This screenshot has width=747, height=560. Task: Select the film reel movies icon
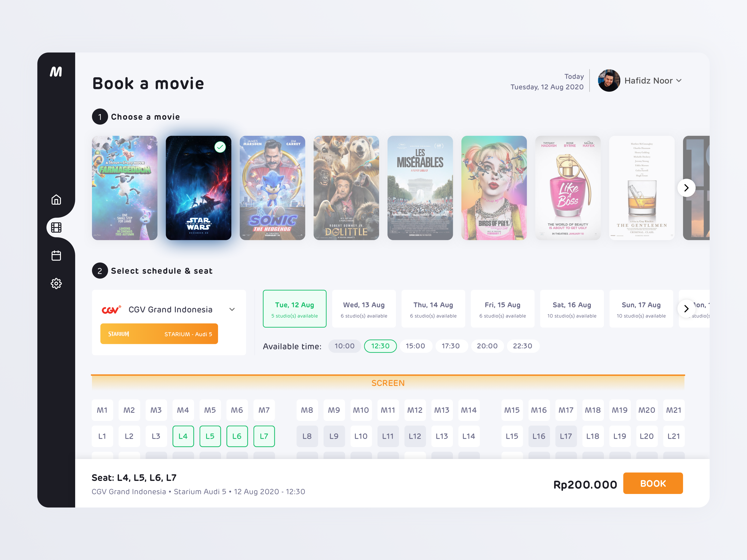[56, 227]
